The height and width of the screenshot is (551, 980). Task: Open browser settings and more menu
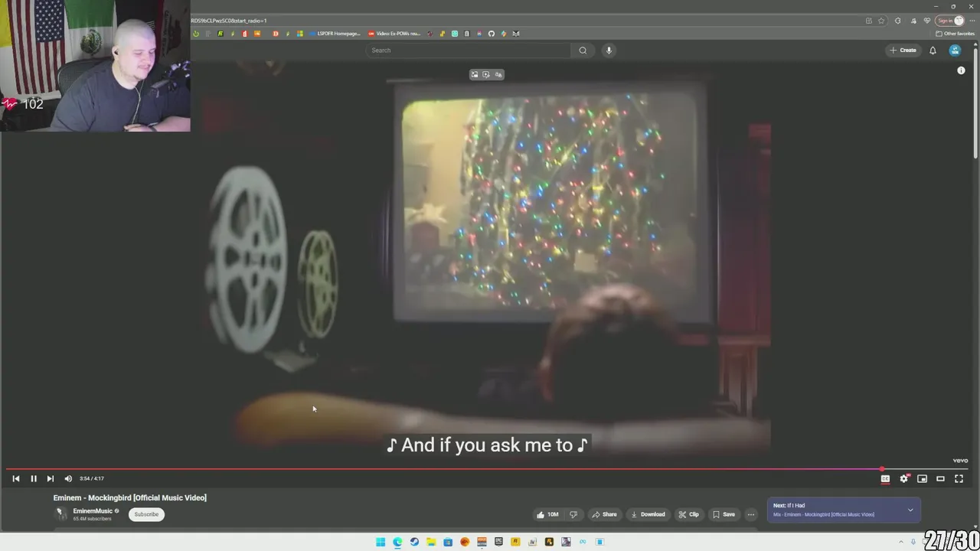(x=972, y=21)
